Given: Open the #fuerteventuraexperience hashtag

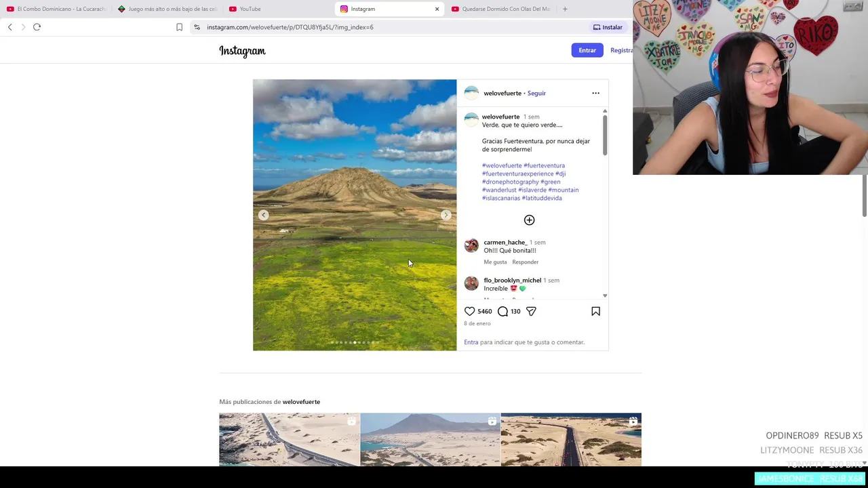Looking at the screenshot, I should click(517, 174).
